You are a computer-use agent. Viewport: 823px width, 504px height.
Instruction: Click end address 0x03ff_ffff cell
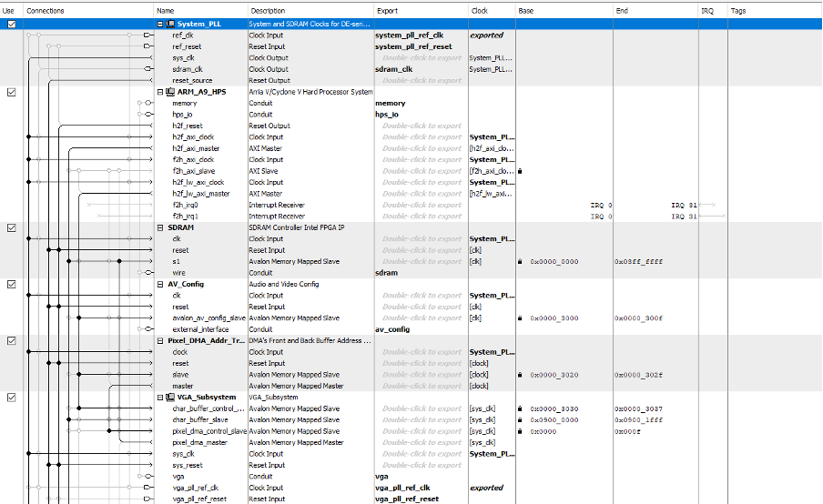639,262
